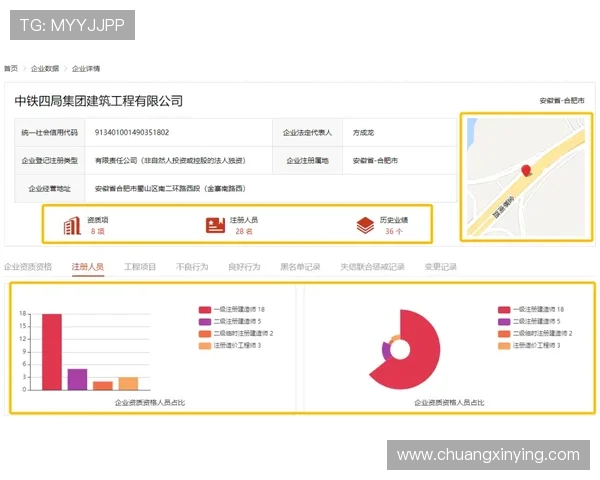
Task: Click the 28 名 registered staff count
Action: 244,231
